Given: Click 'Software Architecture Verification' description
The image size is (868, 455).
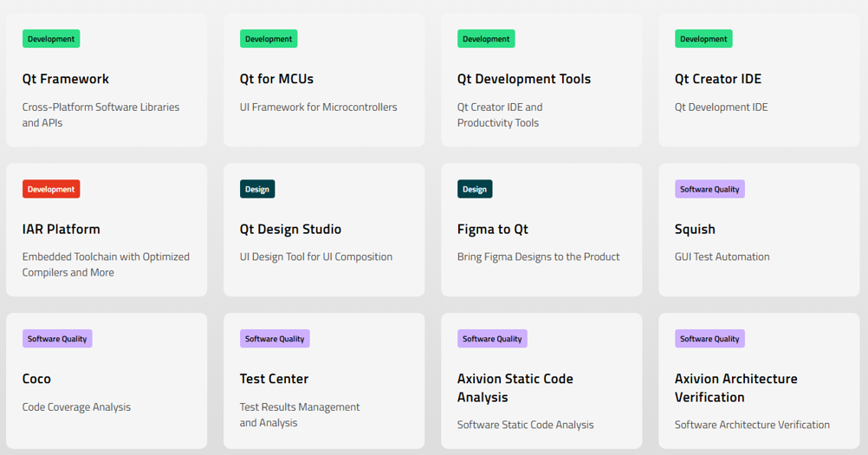Looking at the screenshot, I should click(752, 425).
